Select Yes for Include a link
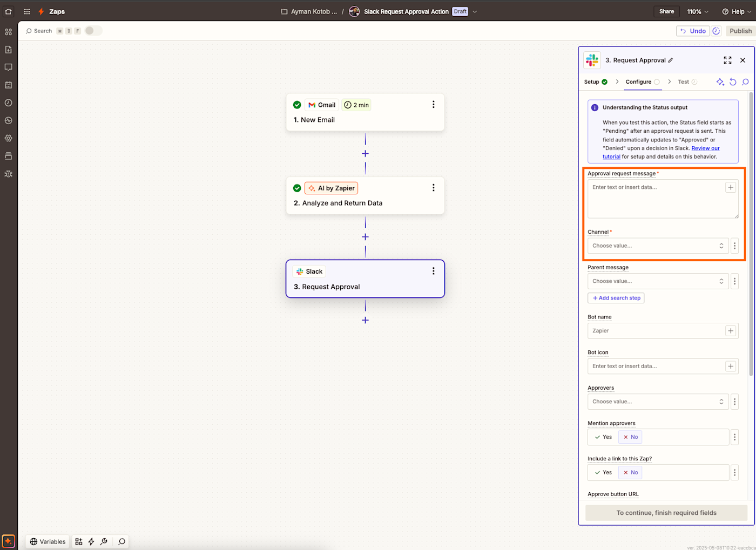 coord(603,472)
